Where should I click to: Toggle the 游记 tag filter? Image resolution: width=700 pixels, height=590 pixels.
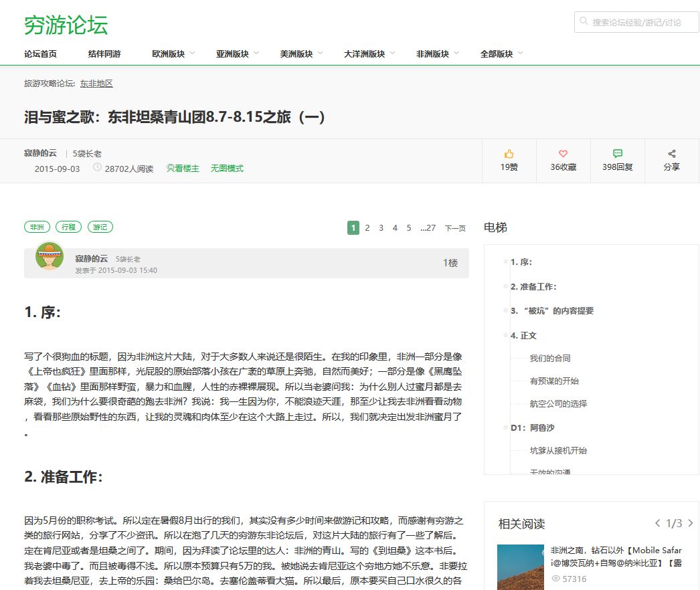[x=100, y=227]
